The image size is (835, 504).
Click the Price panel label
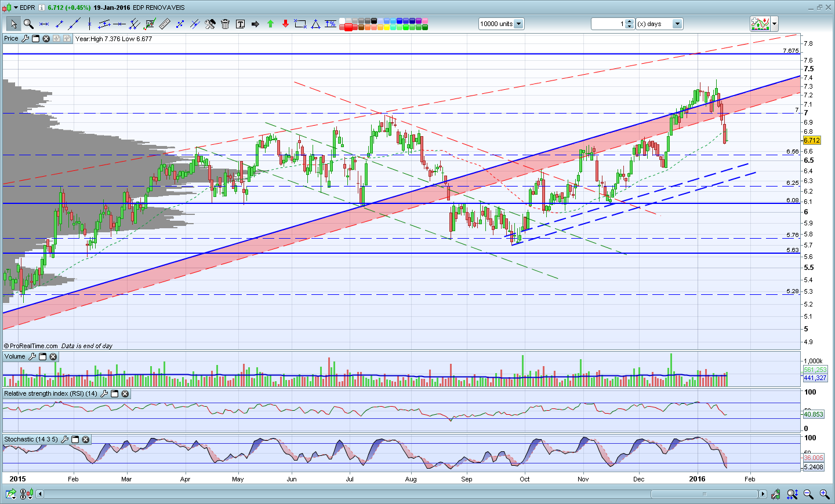11,39
